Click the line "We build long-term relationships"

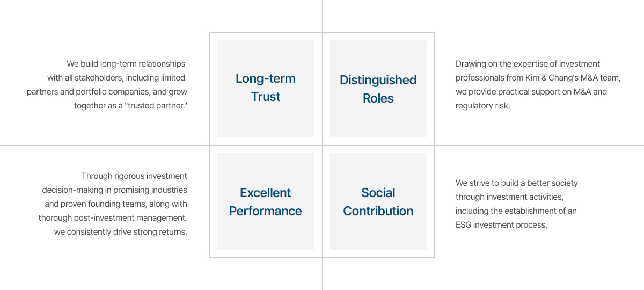click(126, 63)
